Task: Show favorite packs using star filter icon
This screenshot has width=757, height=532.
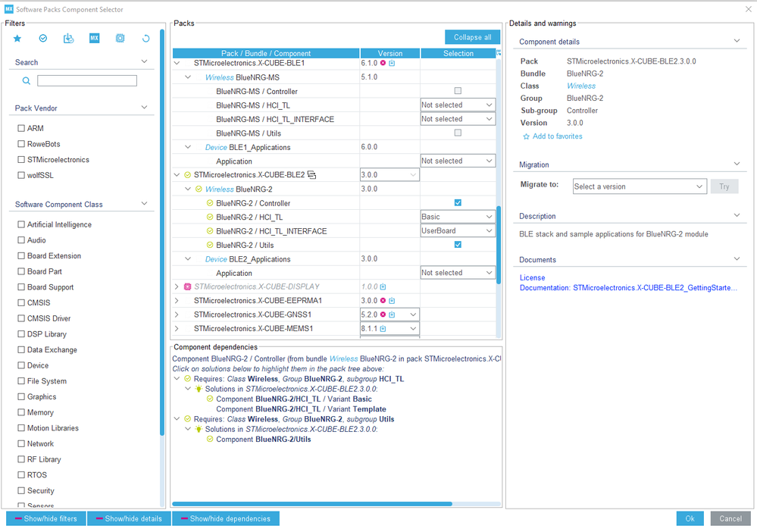Action: (x=17, y=39)
